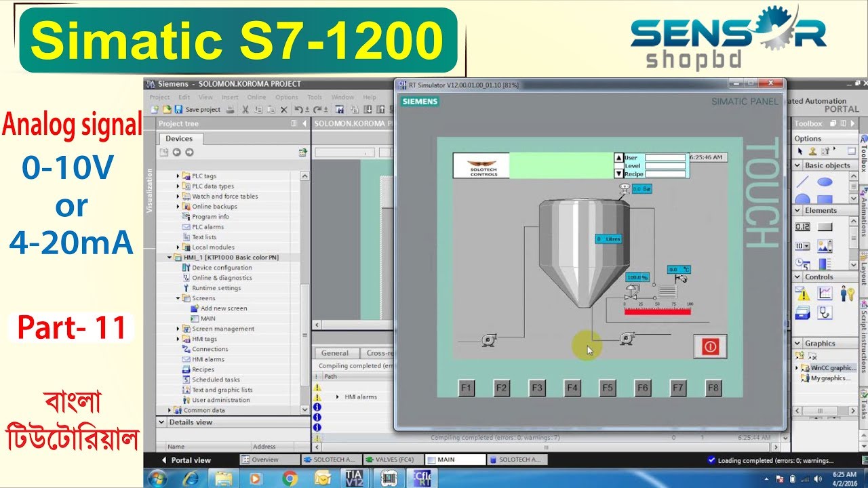
Task: Click the red power button on the HMI simulator screen
Action: pyautogui.click(x=710, y=346)
